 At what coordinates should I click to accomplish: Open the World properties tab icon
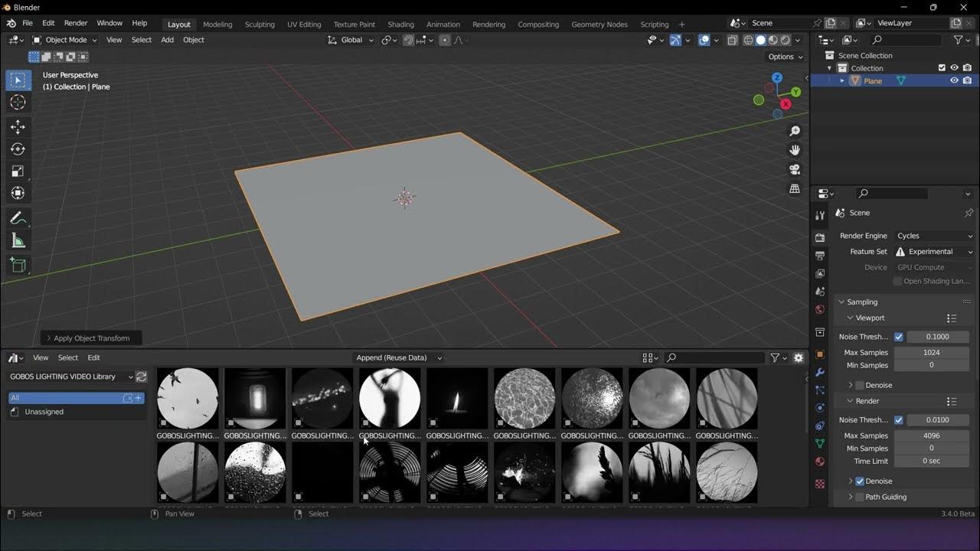pyautogui.click(x=820, y=309)
